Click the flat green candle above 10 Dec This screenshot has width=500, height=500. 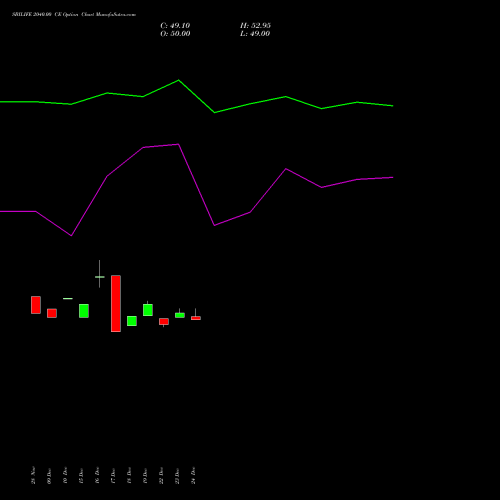(68, 299)
